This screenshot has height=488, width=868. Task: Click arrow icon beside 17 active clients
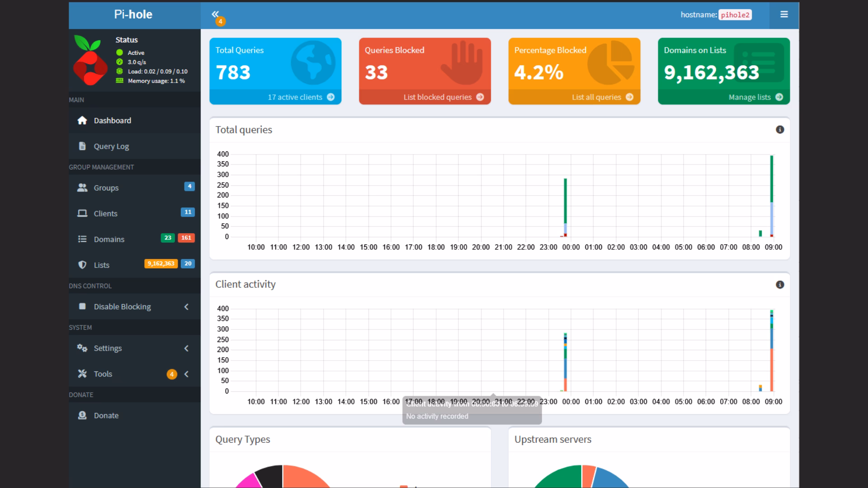[x=330, y=97]
